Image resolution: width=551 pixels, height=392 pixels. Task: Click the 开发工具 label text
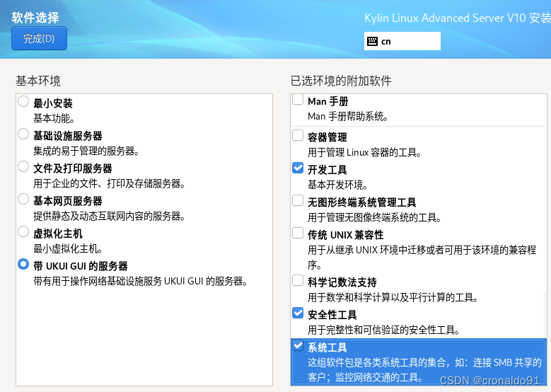point(327,170)
